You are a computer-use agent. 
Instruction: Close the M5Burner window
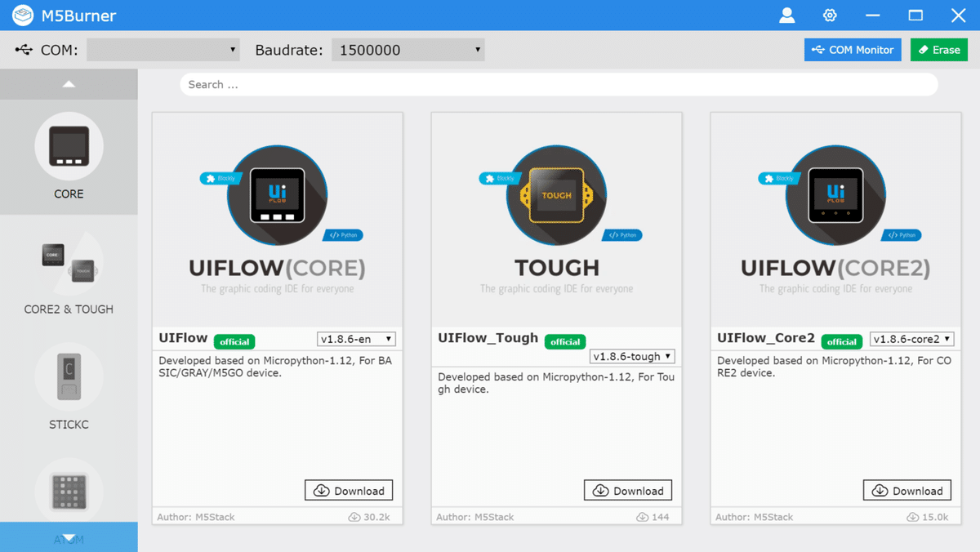coord(959,15)
